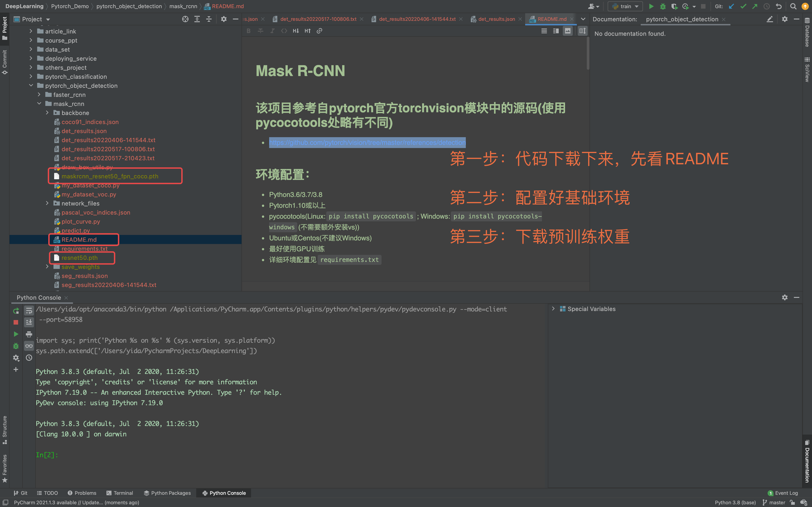Image resolution: width=812 pixels, height=507 pixels.
Task: Push commits with the green arrow Git icon
Action: 755,6
